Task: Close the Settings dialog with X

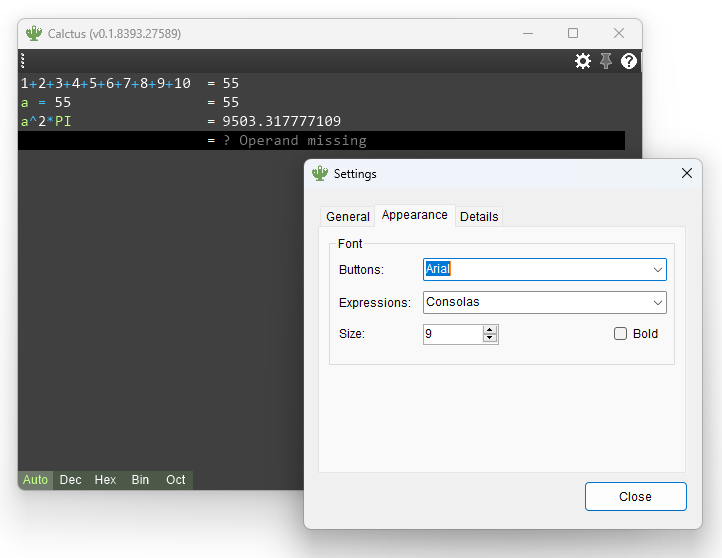Action: tap(687, 173)
